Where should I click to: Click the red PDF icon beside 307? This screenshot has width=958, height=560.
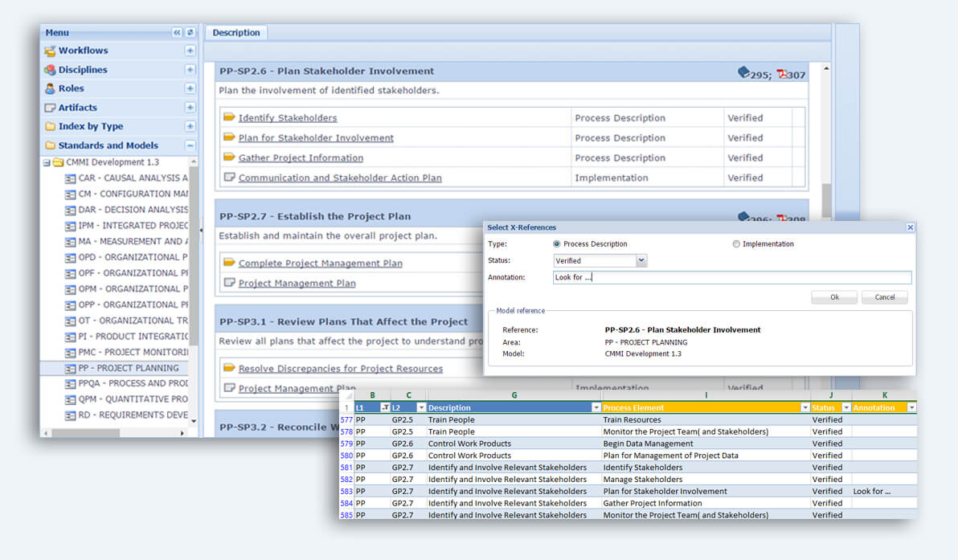782,73
